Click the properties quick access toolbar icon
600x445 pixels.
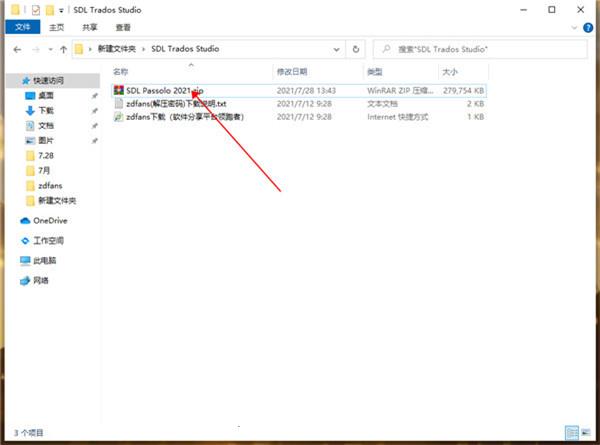click(x=36, y=10)
